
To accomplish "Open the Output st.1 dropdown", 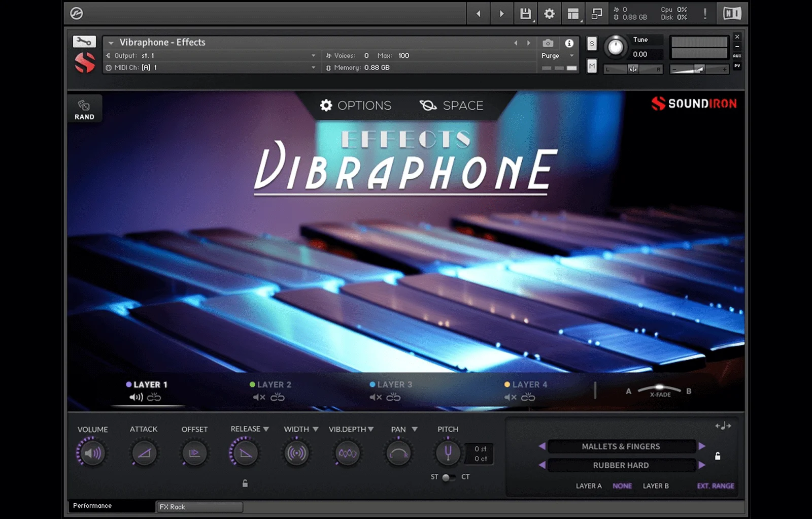I will click(x=313, y=56).
